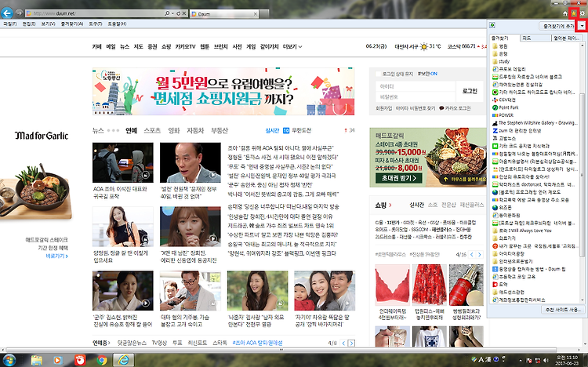Open the 카카오TV navigation link
The width and height of the screenshot is (588, 367).
pos(185,46)
